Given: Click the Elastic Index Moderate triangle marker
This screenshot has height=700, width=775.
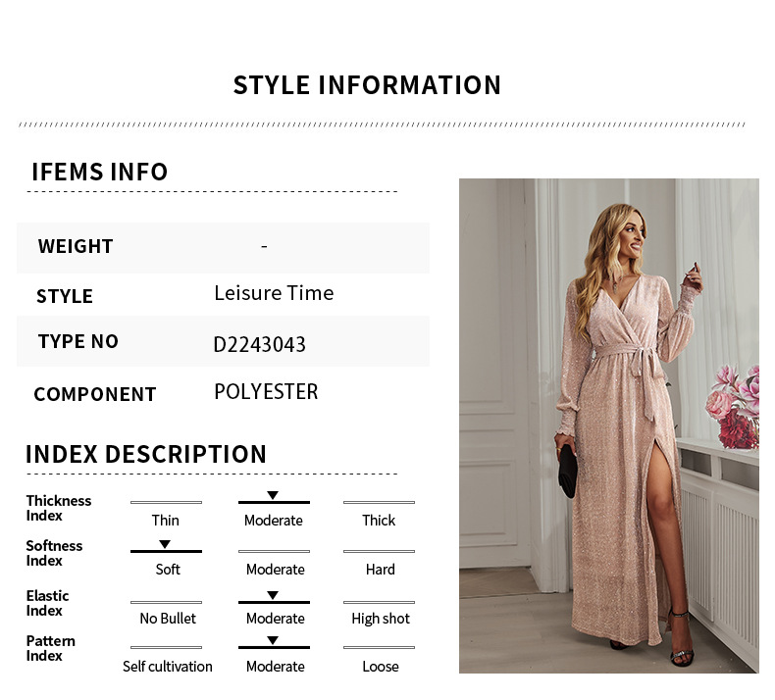Looking at the screenshot, I should tap(273, 595).
